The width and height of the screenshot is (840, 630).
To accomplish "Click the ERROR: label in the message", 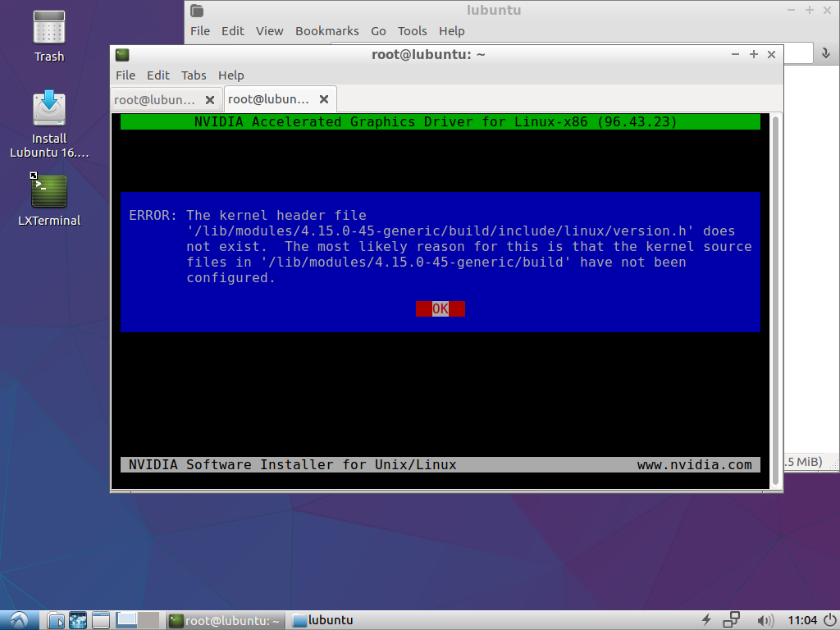I will (x=153, y=216).
